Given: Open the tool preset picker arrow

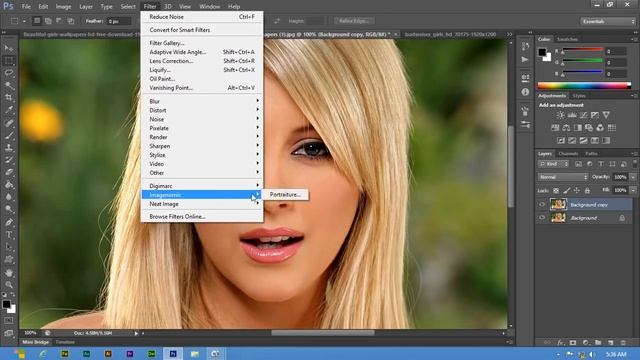Looking at the screenshot, I should click(24, 21).
